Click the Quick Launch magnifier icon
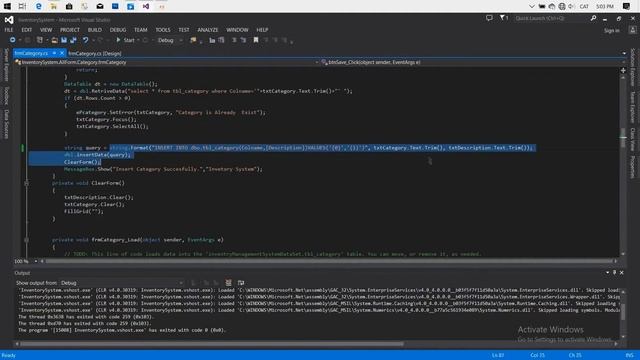640x360 pixels. [x=593, y=18]
